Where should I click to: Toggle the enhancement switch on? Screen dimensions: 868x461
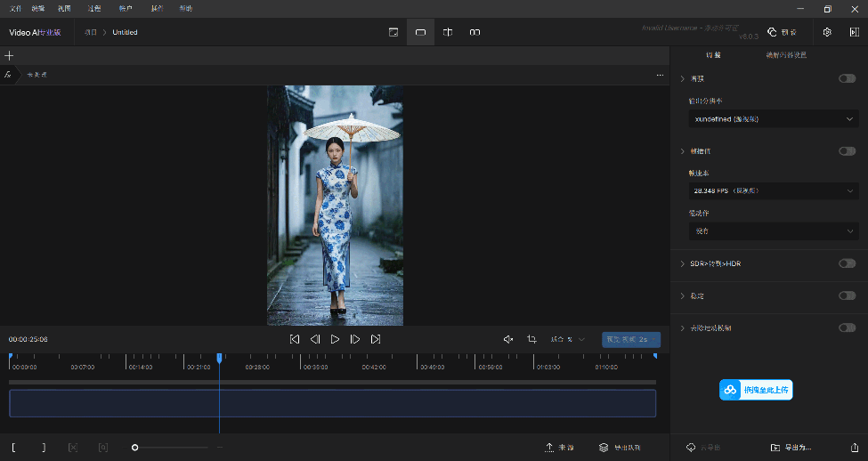click(x=847, y=78)
